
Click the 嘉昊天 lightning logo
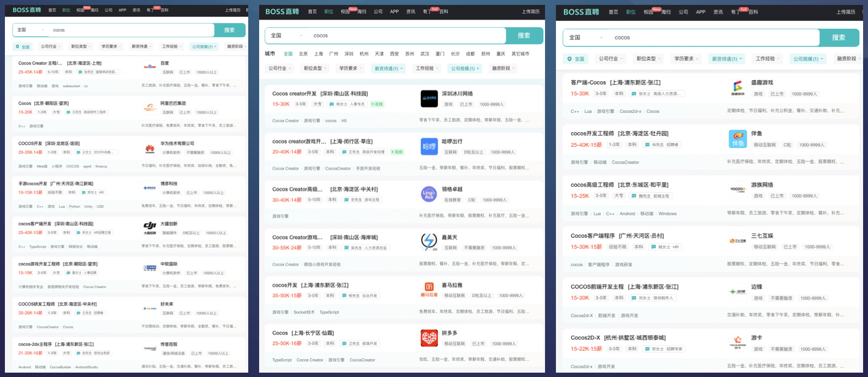429,242
